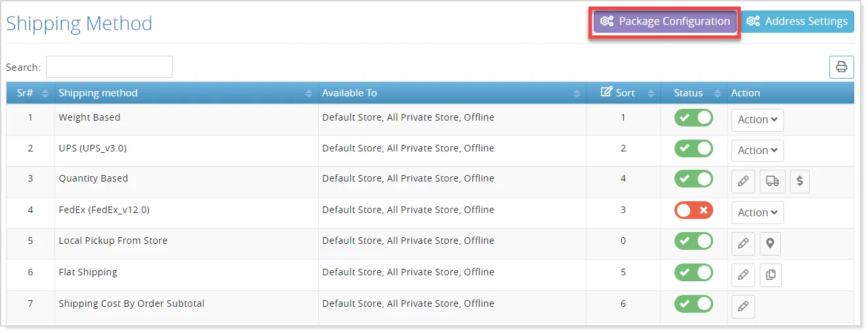Toggle status of UPS shipping method
Screen dimensions: 868x333
click(x=693, y=148)
